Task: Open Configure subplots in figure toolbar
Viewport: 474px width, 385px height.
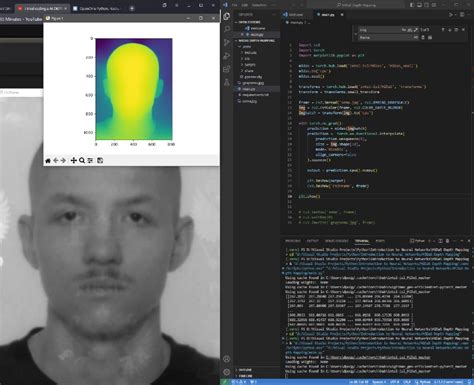Action: [90, 161]
